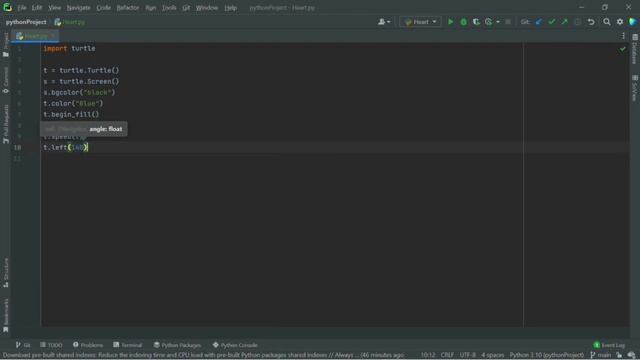The width and height of the screenshot is (640, 360).
Task: Open the Window menu
Action: 207,7
